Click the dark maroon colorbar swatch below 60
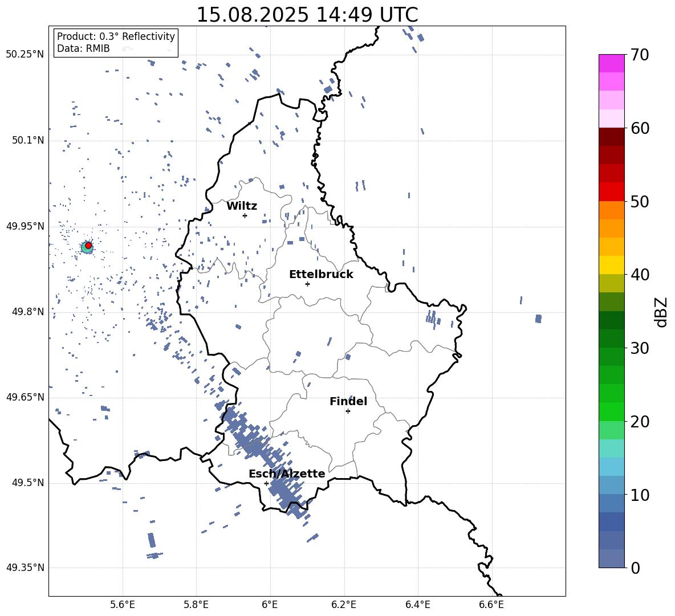 click(x=612, y=137)
